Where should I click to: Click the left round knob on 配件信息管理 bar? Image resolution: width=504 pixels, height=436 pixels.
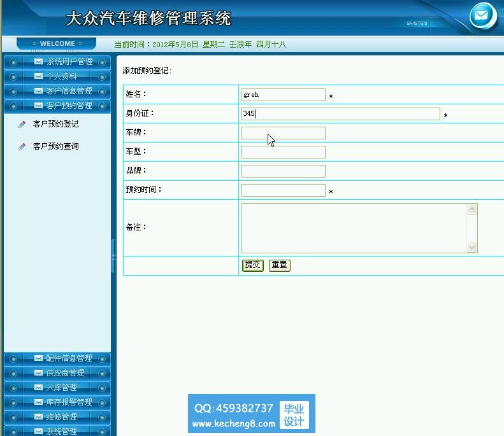13,359
